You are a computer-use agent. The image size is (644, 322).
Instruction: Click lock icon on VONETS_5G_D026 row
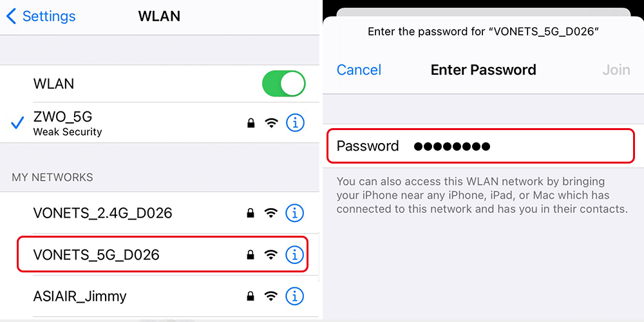250,255
